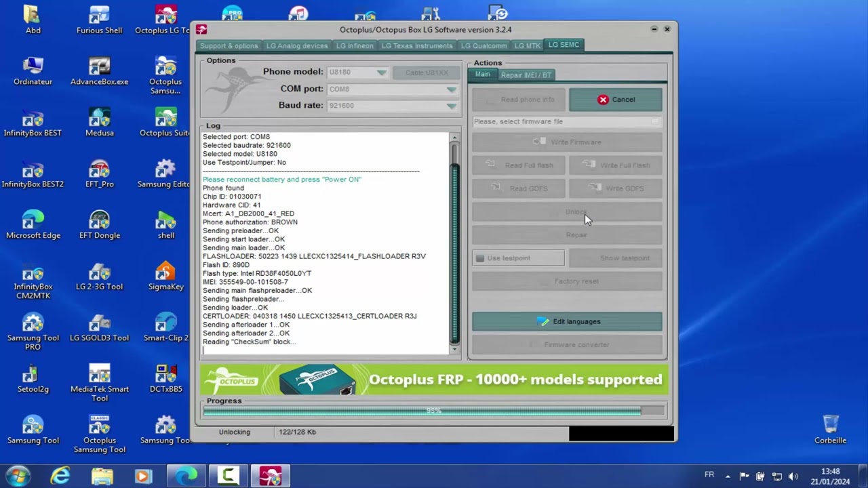The width and height of the screenshot is (868, 488).
Task: Open the Furious Shell desktop shortcut
Action: click(x=99, y=20)
